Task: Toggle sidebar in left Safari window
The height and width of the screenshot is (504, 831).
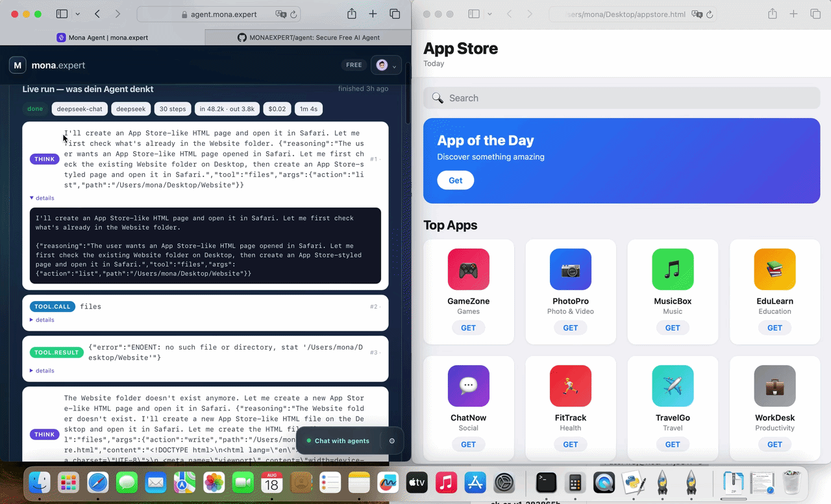Action: coord(62,14)
